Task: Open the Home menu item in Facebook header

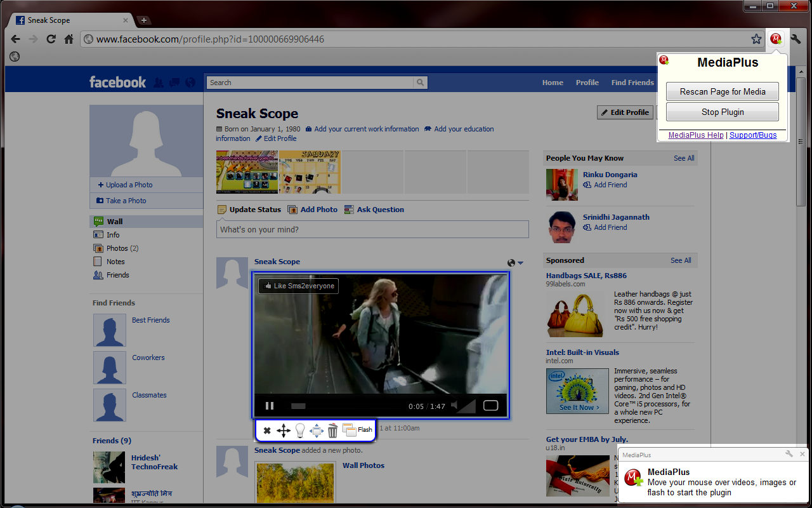Action: pos(553,83)
